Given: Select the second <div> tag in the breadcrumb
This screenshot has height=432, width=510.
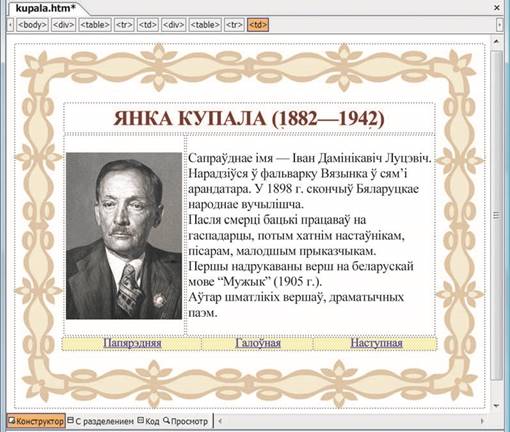Looking at the screenshot, I should 173,25.
